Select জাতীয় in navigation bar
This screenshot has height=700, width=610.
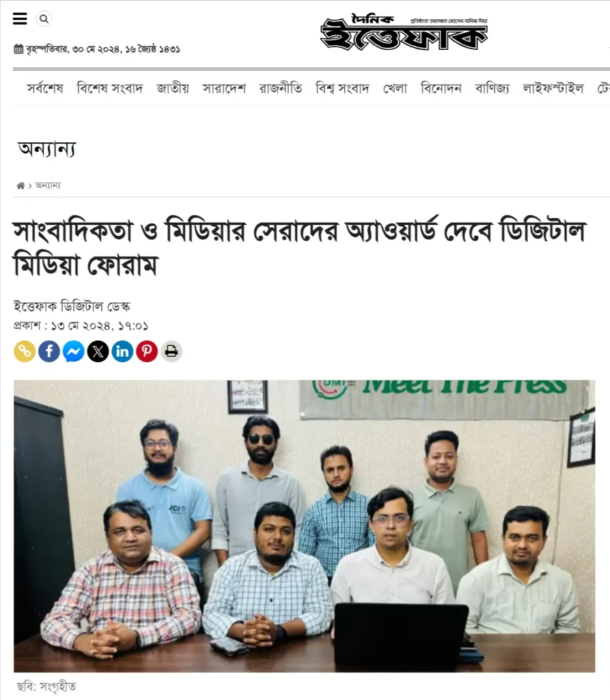(173, 88)
